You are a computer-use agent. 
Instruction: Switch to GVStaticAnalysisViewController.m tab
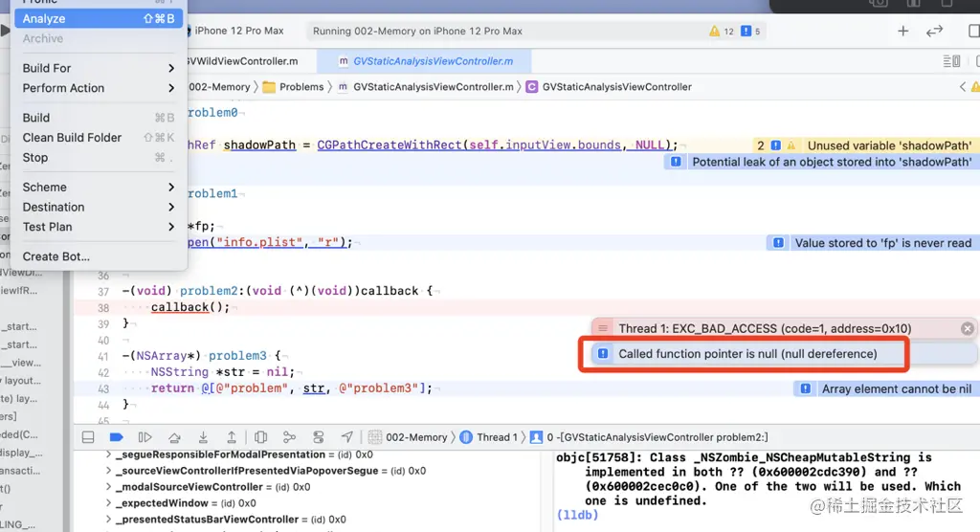(x=425, y=61)
